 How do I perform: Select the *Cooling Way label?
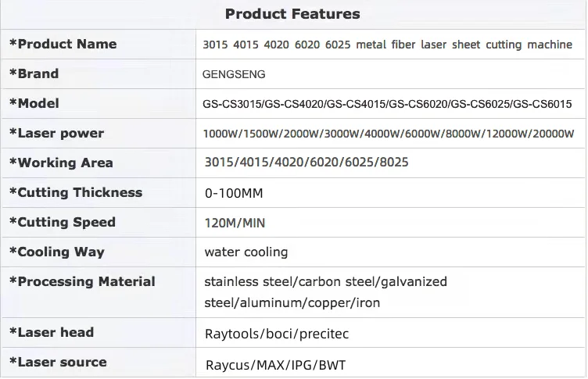(56, 252)
